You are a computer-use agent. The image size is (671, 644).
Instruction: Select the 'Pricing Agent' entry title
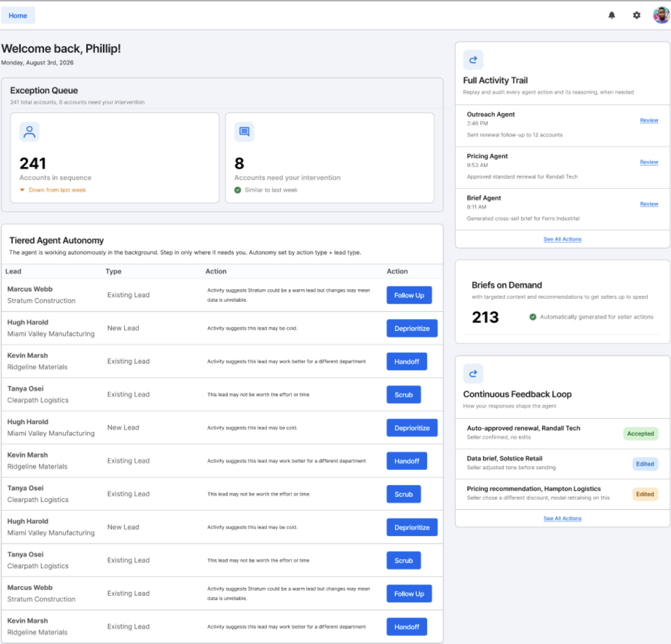click(x=487, y=156)
